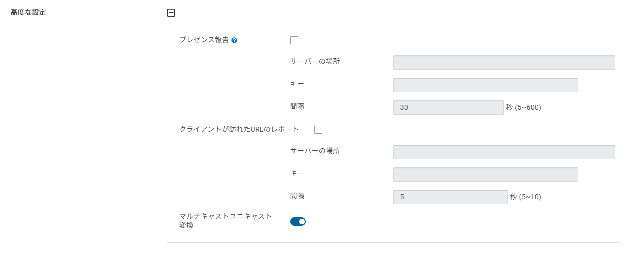The height and width of the screenshot is (255, 644).
Task: Click 間隔 label beside the 30 field
Action: (x=297, y=106)
